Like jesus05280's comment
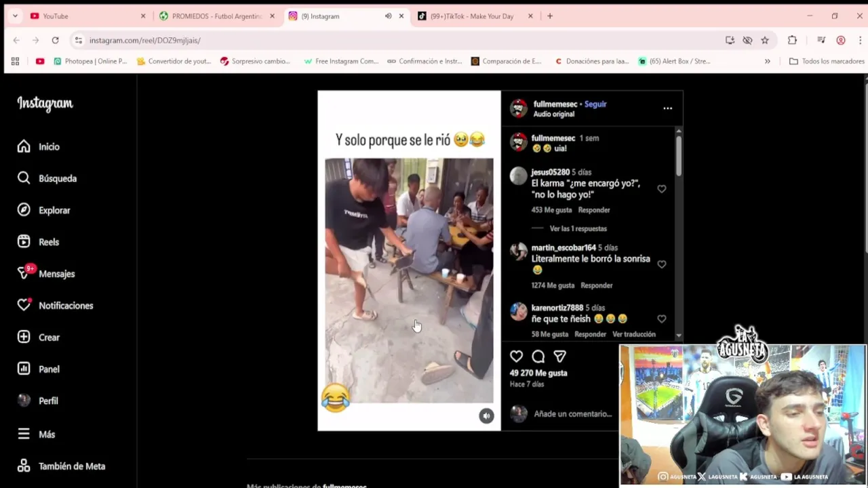 point(661,189)
